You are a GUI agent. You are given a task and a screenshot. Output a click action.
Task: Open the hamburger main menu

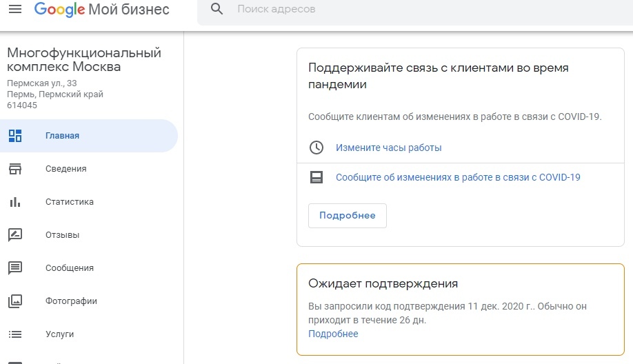[15, 9]
